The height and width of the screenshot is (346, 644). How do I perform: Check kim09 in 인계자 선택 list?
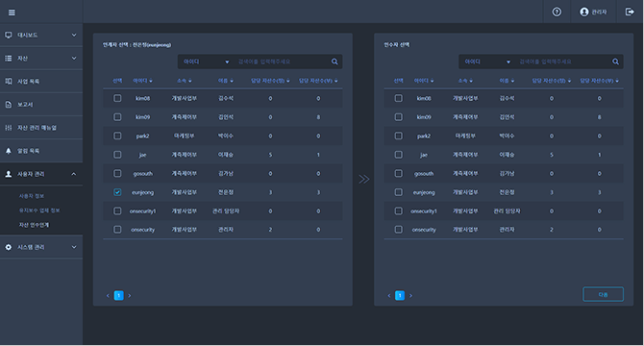click(117, 117)
